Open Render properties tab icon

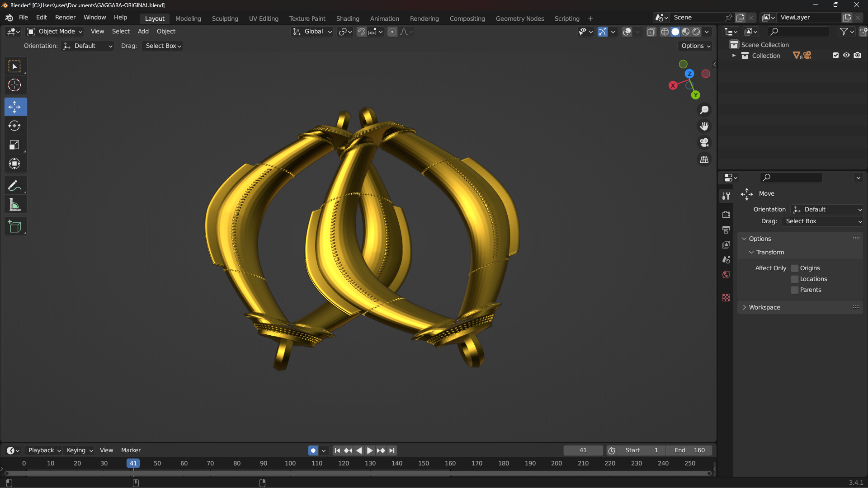(x=726, y=215)
